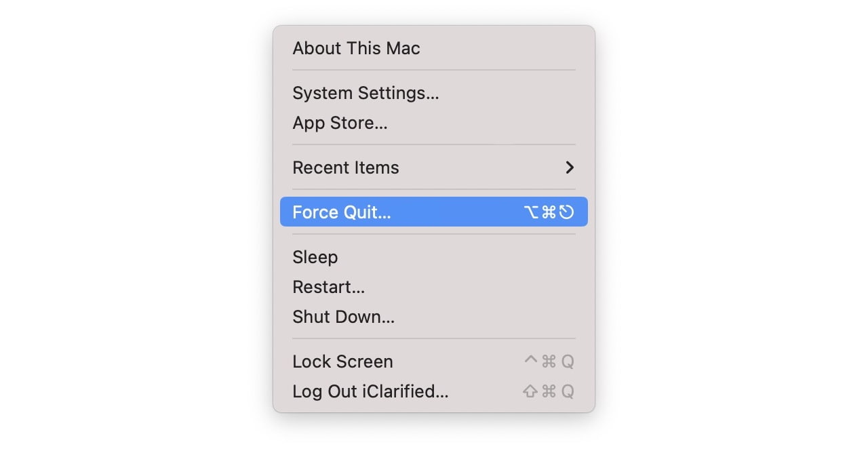Put the Mac to Sleep
868x449 pixels.
tap(315, 257)
